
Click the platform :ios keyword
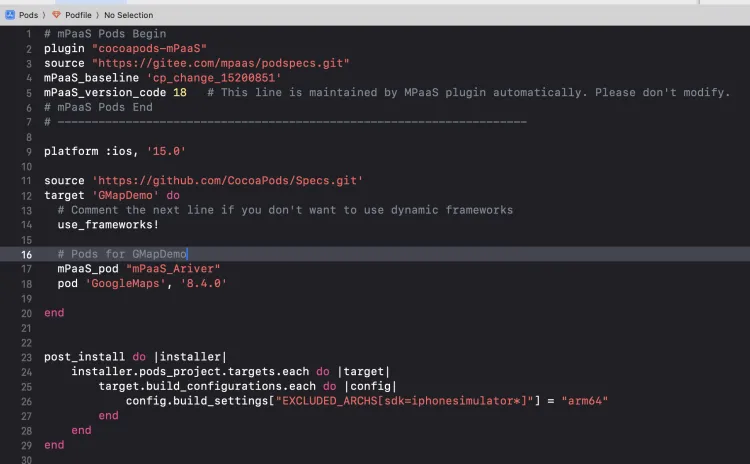pos(91,151)
